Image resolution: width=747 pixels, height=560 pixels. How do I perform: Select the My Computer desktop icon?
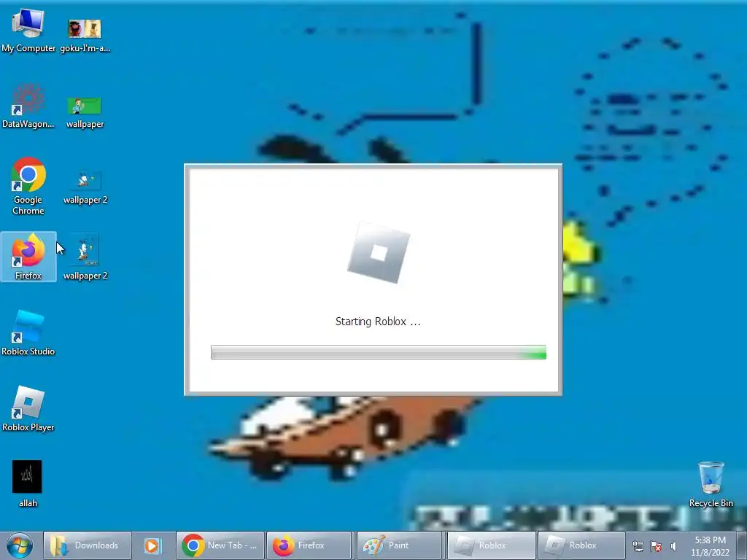pyautogui.click(x=28, y=31)
